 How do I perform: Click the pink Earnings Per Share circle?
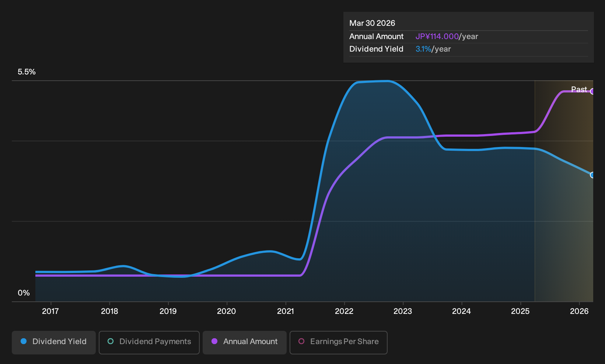coord(301,342)
